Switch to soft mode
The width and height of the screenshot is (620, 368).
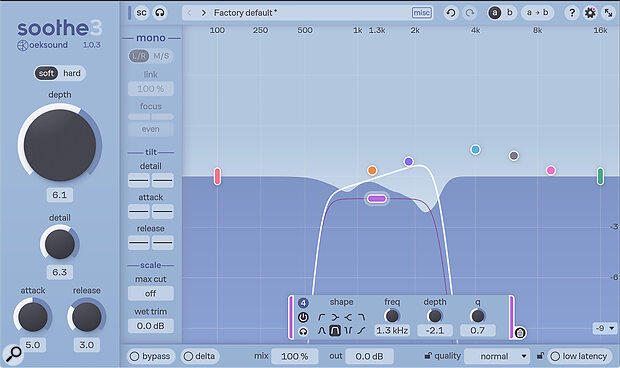(46, 73)
